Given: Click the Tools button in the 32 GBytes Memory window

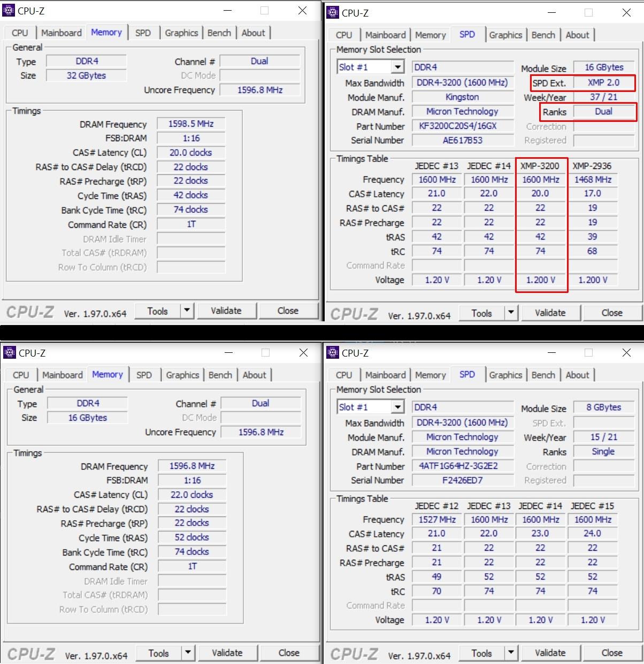Looking at the screenshot, I should click(158, 311).
